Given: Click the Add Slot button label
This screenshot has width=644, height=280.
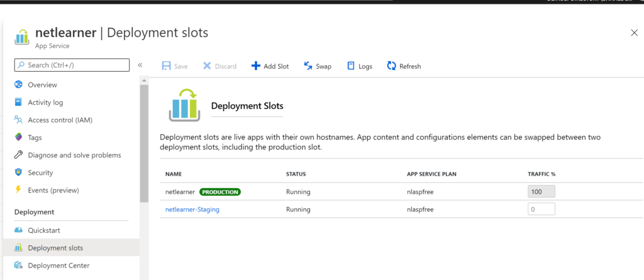Looking at the screenshot, I should click(x=276, y=66).
